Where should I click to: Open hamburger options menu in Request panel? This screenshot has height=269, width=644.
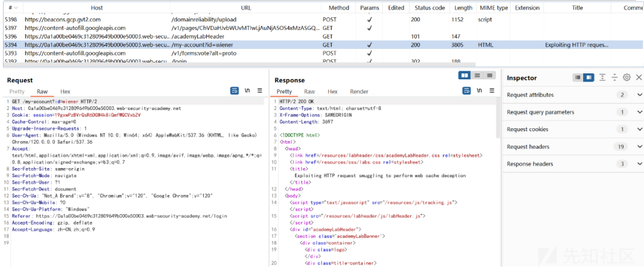[259, 91]
